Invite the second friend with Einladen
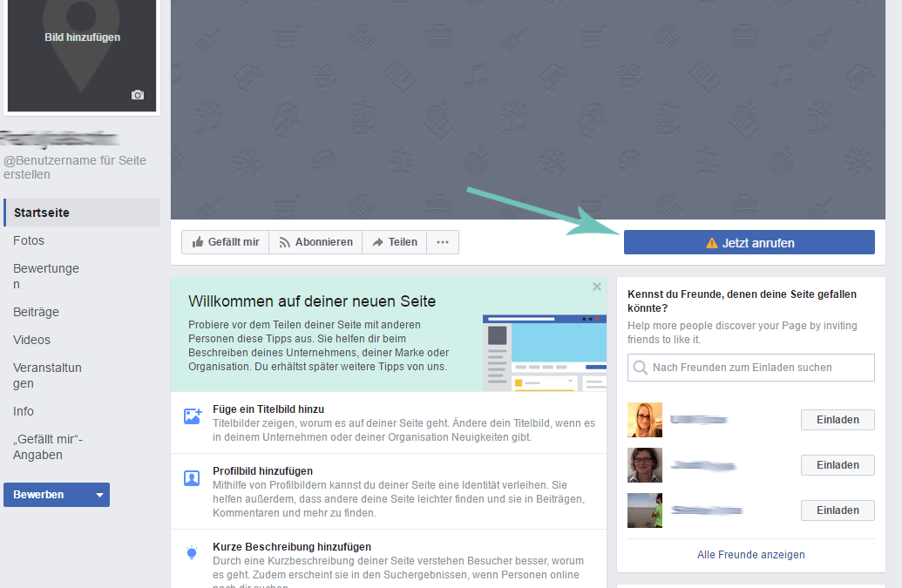The height and width of the screenshot is (588, 902). (x=838, y=465)
